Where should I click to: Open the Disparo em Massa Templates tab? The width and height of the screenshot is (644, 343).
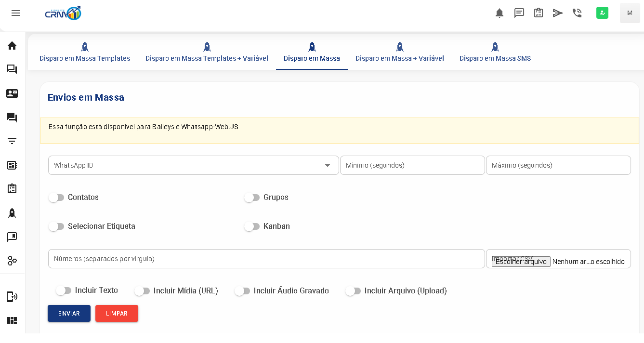pyautogui.click(x=85, y=58)
